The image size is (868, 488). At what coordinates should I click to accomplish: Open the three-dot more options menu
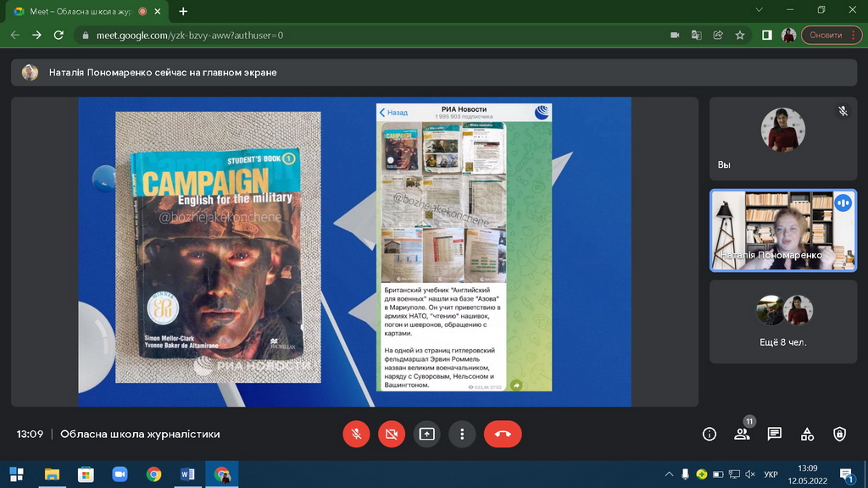pyautogui.click(x=462, y=434)
